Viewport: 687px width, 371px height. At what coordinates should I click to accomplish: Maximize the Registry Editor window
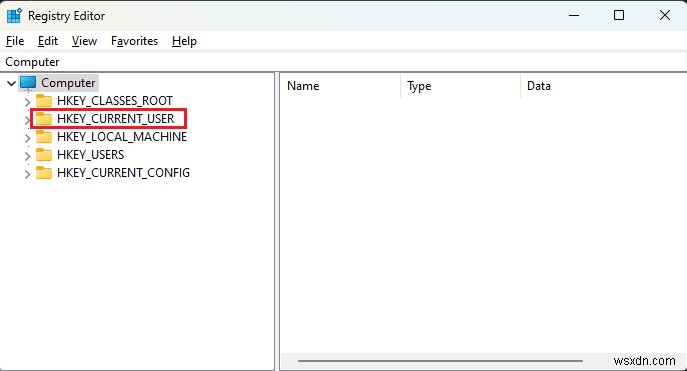click(x=619, y=15)
